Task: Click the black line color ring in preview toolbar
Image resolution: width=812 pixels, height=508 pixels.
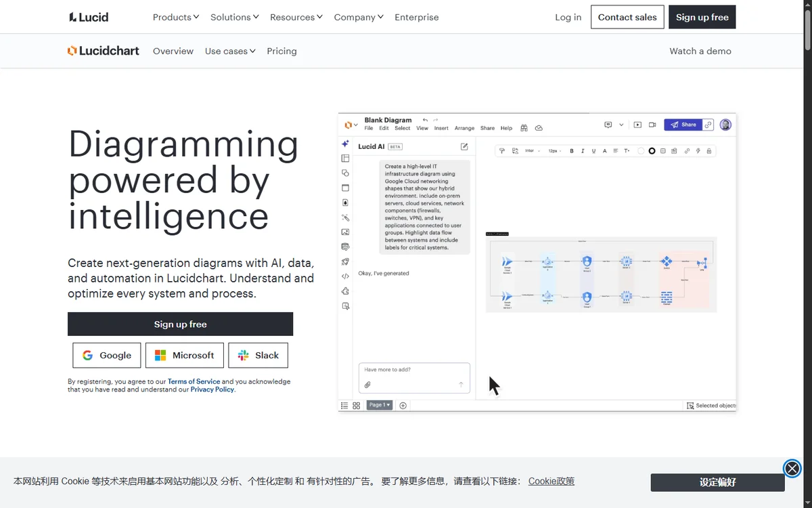Action: click(652, 151)
